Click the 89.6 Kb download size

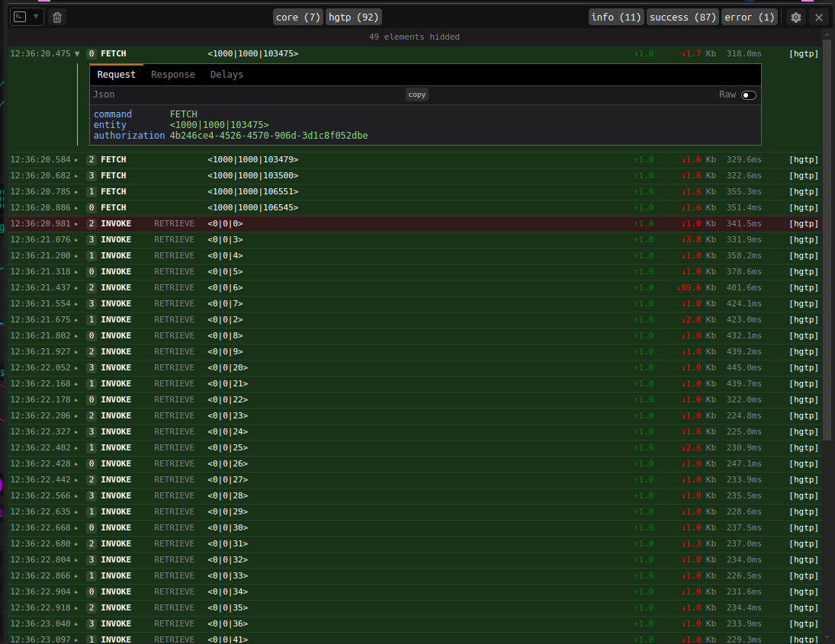pos(696,287)
